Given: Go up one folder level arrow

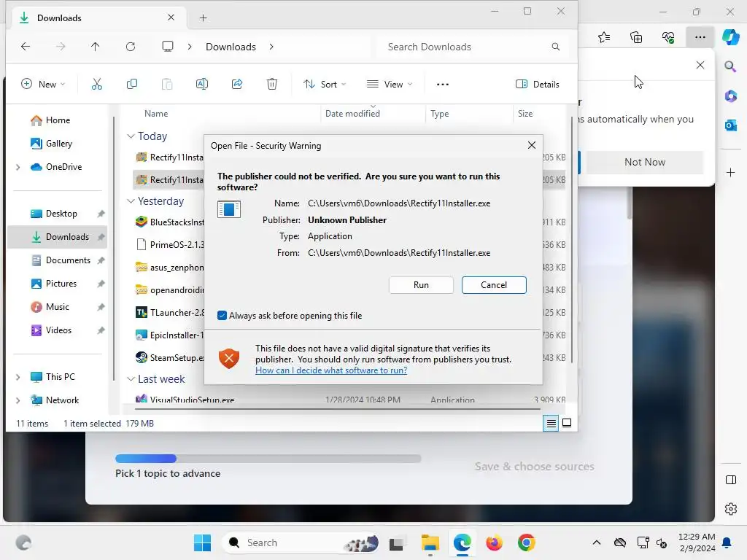Looking at the screenshot, I should click(x=96, y=46).
